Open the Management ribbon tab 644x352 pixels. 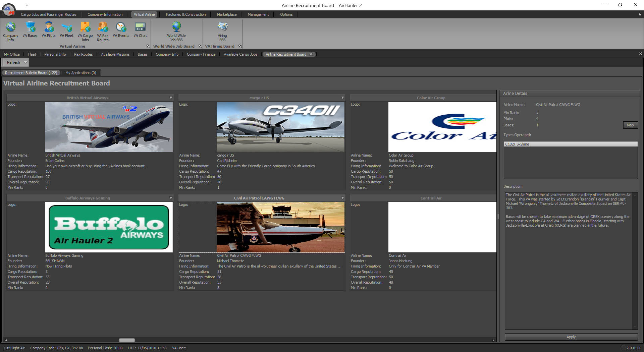click(258, 14)
